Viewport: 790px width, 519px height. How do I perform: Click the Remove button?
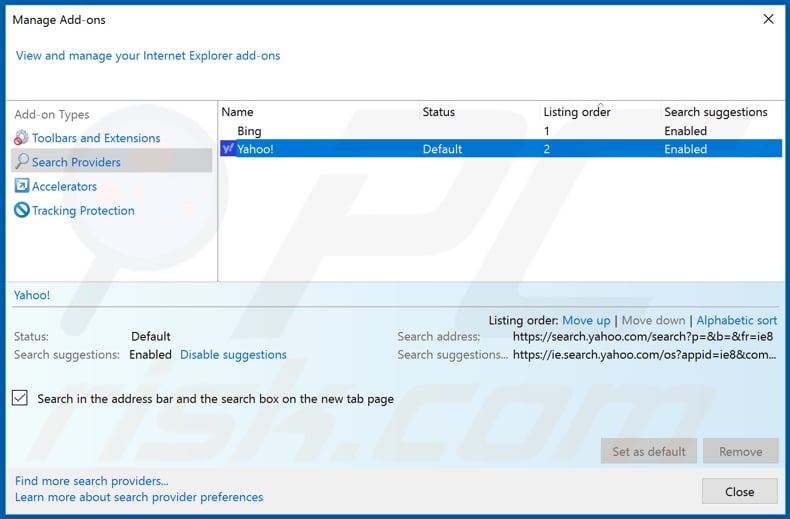coord(741,451)
